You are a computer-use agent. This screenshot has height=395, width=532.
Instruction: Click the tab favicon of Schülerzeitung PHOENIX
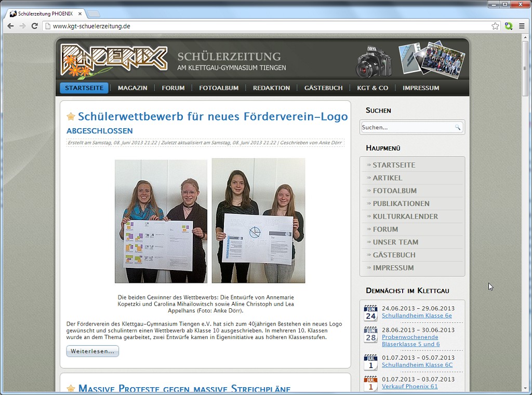[x=13, y=14]
